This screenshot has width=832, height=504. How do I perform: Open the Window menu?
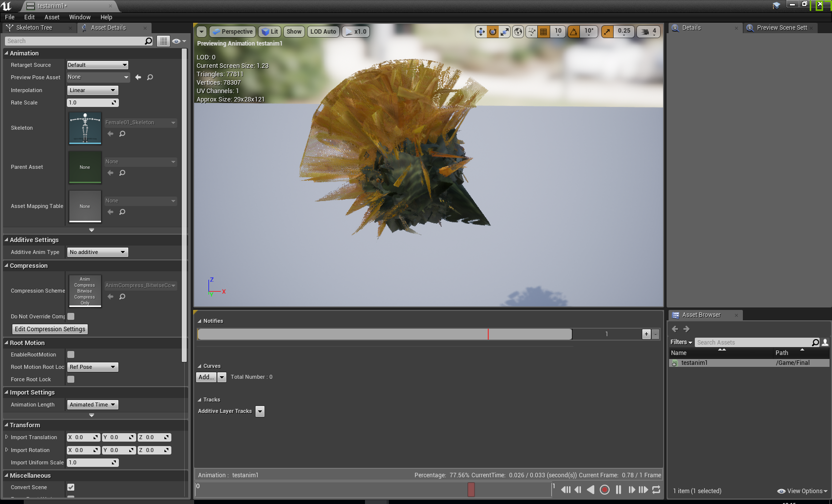(x=80, y=17)
